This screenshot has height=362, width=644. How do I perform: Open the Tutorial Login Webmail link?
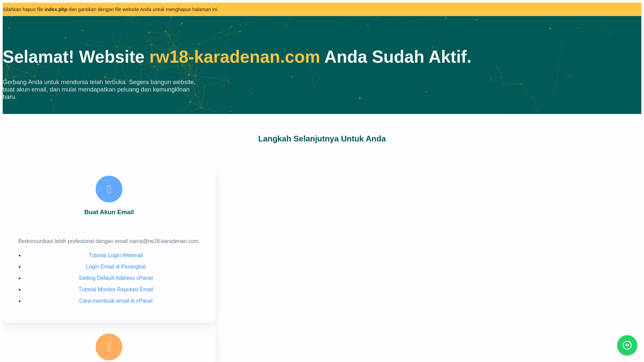116,255
